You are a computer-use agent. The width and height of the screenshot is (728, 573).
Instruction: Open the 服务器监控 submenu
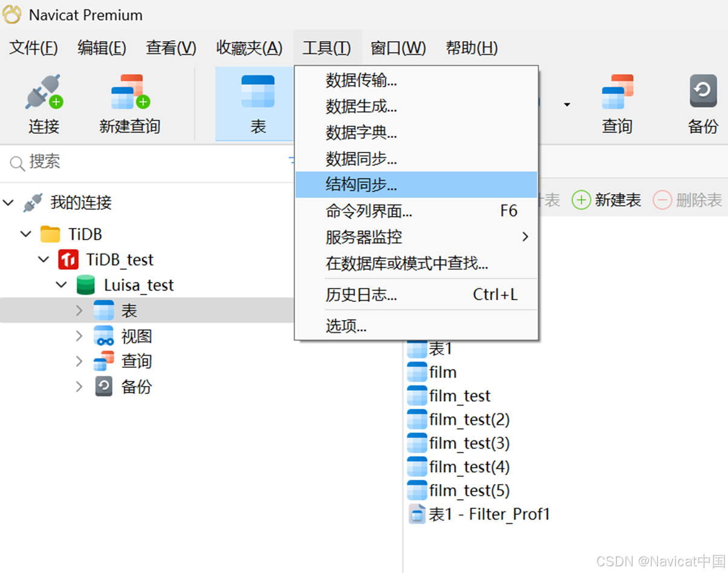pyautogui.click(x=417, y=237)
